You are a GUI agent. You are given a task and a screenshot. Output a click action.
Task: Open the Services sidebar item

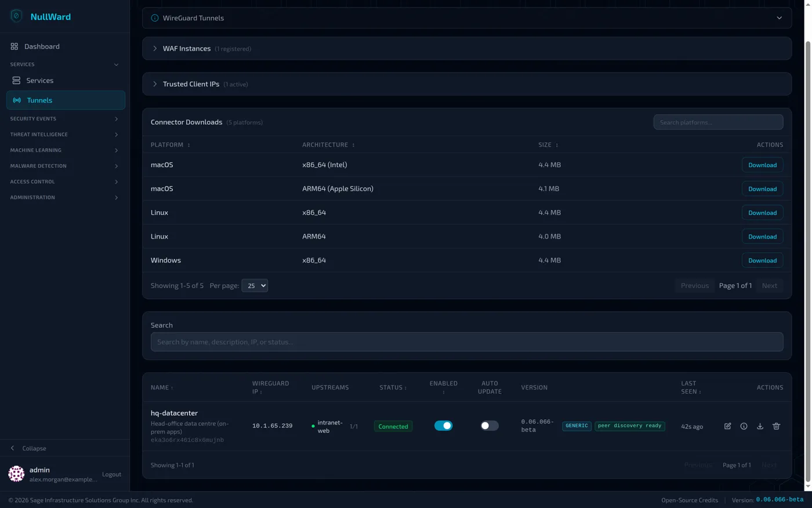pyautogui.click(x=65, y=80)
